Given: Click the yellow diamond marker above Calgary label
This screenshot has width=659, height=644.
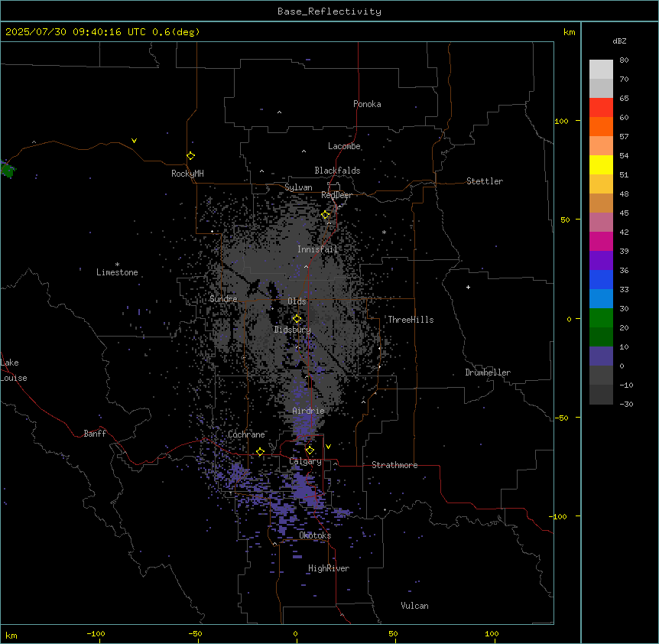Looking at the screenshot, I should click(x=310, y=450).
